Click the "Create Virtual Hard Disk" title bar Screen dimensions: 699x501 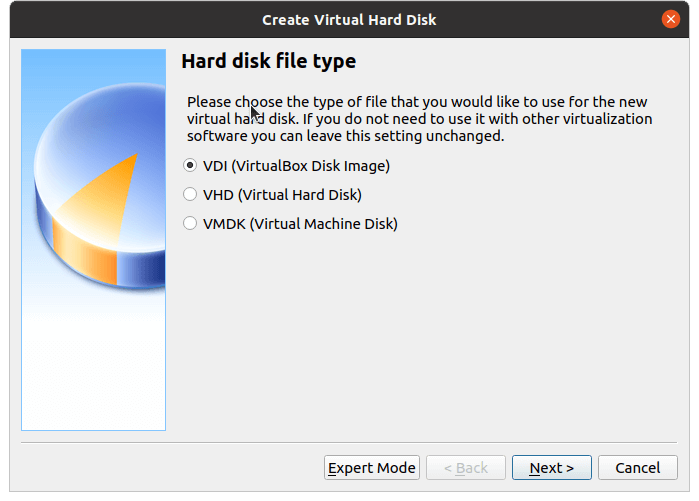(349, 19)
